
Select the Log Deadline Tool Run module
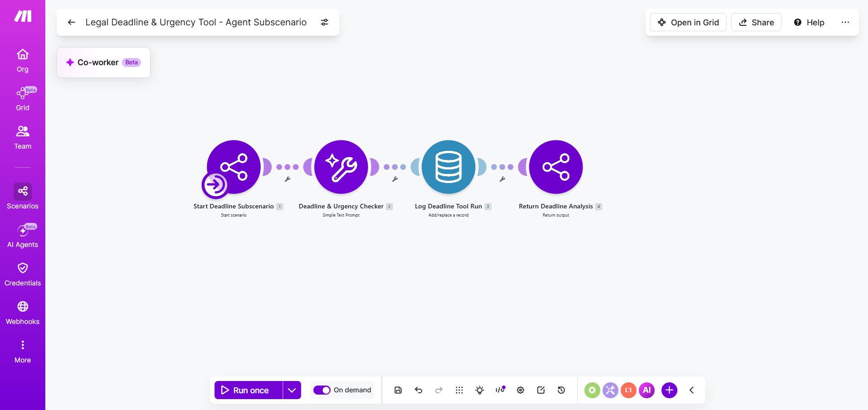[x=448, y=167]
